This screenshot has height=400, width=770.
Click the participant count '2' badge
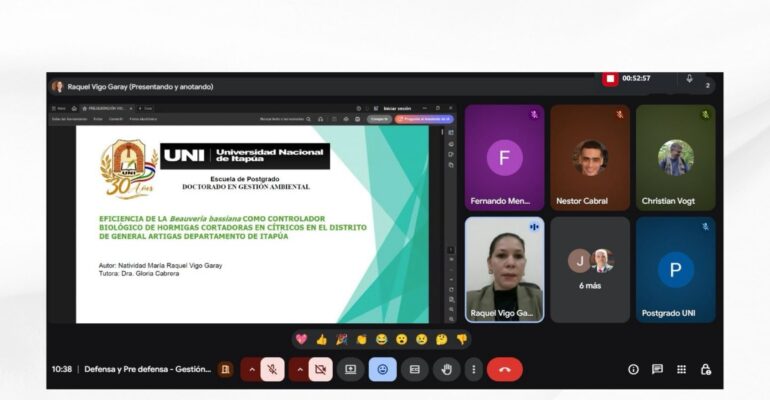click(708, 85)
